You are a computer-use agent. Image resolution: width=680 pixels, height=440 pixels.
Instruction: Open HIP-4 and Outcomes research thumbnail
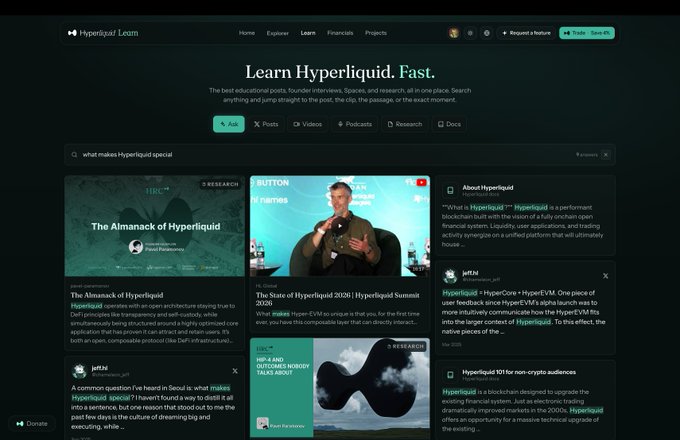coord(340,388)
